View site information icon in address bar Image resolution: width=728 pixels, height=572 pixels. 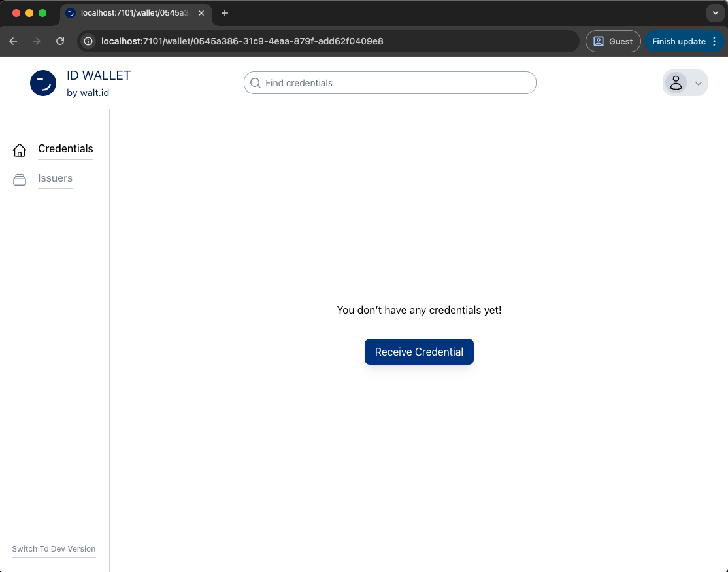[88, 41]
